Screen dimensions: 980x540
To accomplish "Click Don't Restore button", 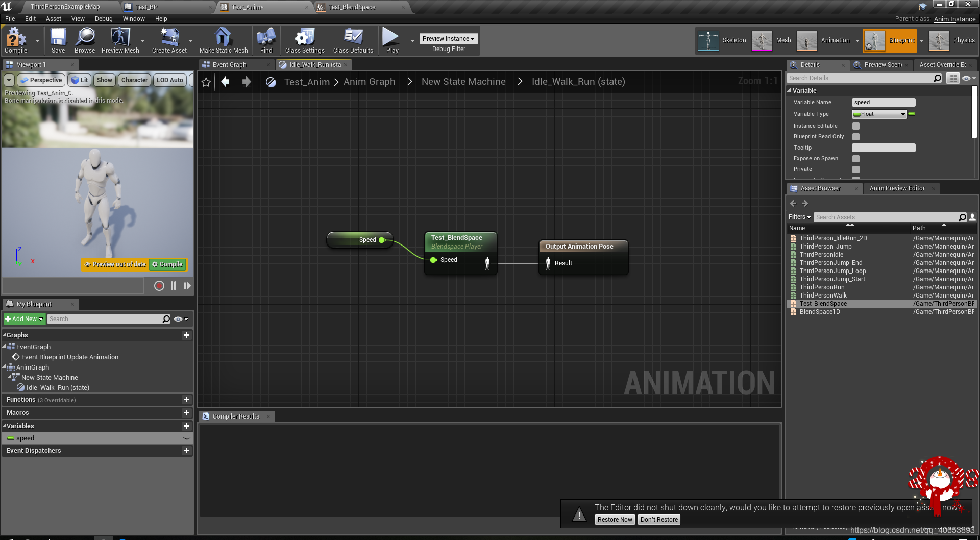I will [x=659, y=520].
